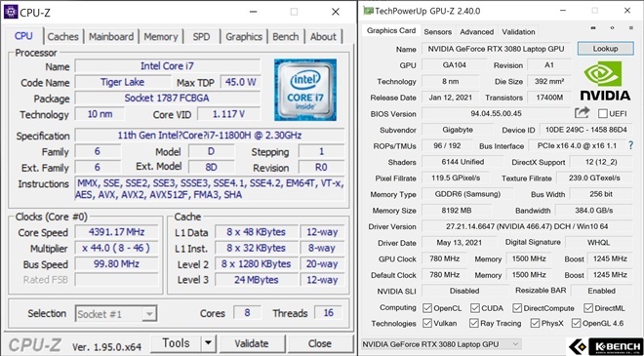Toggle the DirectML checkbox

pyautogui.click(x=588, y=308)
